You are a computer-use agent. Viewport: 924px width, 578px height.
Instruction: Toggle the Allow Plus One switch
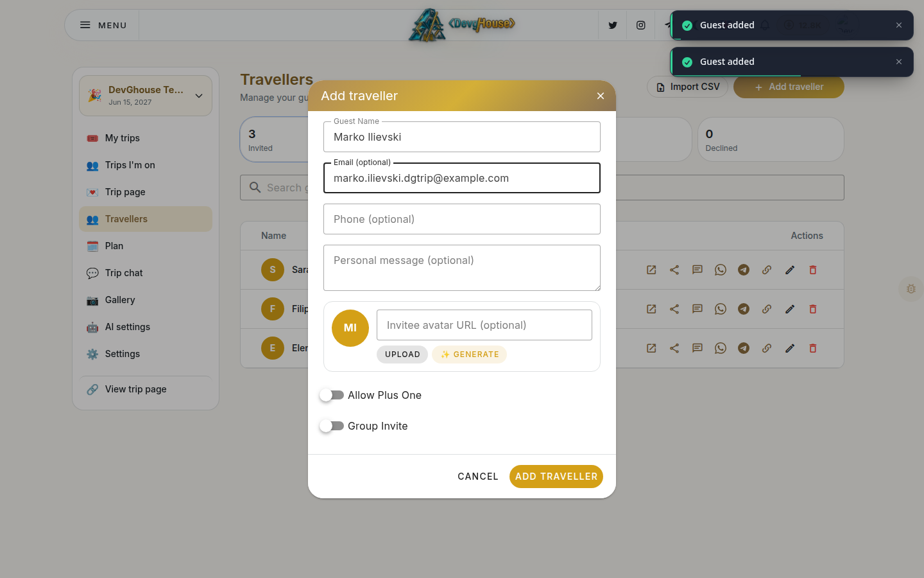332,395
